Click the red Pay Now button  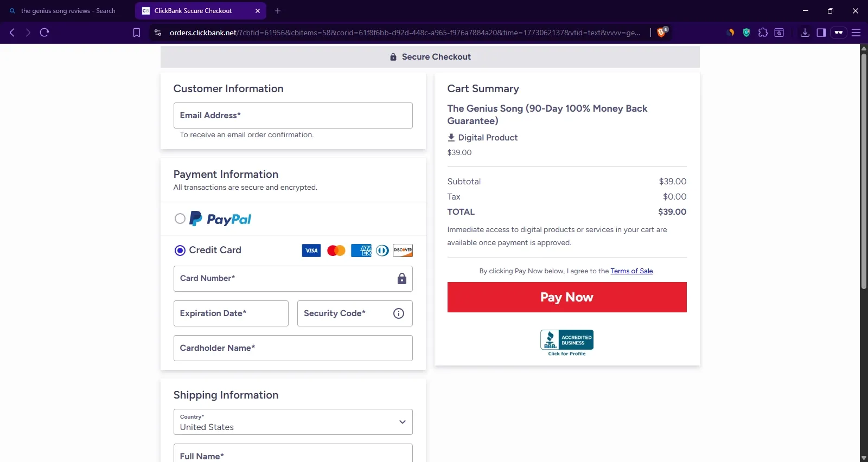point(567,297)
